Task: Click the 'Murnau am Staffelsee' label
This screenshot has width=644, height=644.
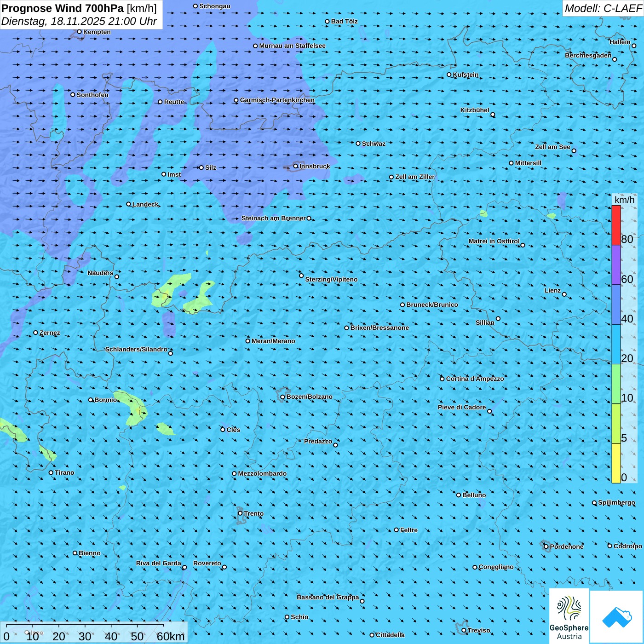Action: pos(292,46)
